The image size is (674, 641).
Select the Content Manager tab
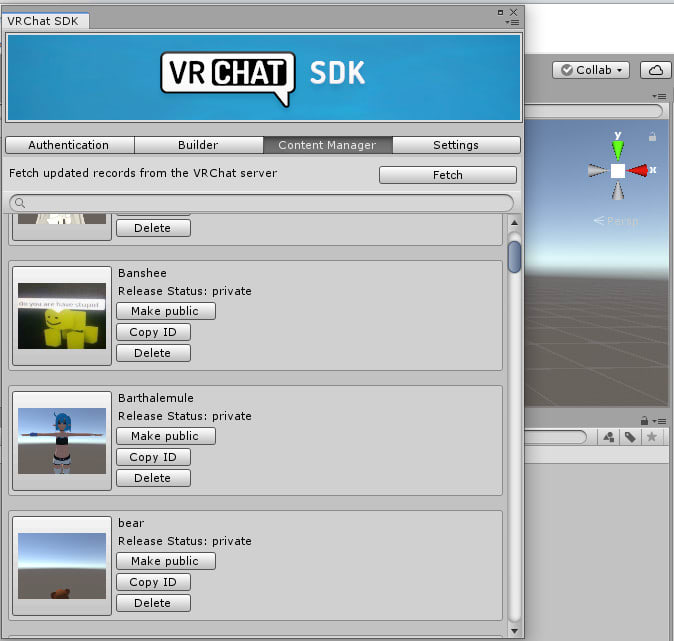click(328, 145)
